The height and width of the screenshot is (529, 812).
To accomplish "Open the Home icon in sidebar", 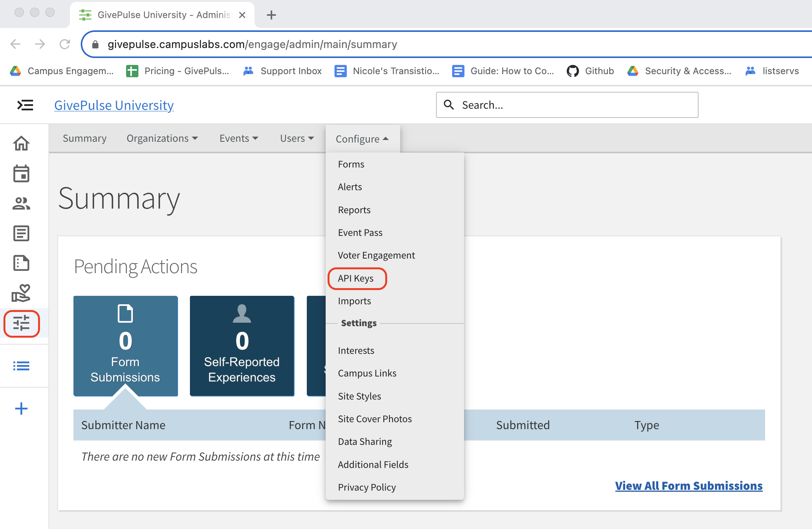I will click(x=22, y=143).
